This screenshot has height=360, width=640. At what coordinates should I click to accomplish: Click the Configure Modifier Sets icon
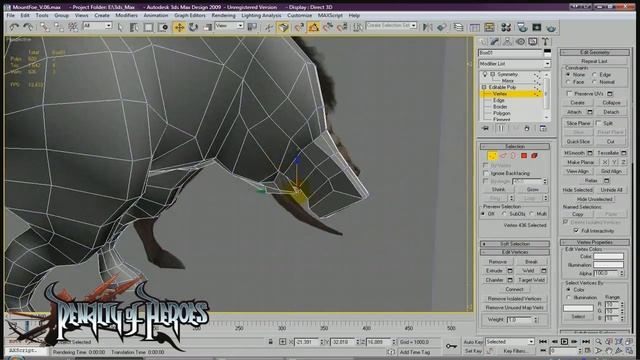[543, 128]
